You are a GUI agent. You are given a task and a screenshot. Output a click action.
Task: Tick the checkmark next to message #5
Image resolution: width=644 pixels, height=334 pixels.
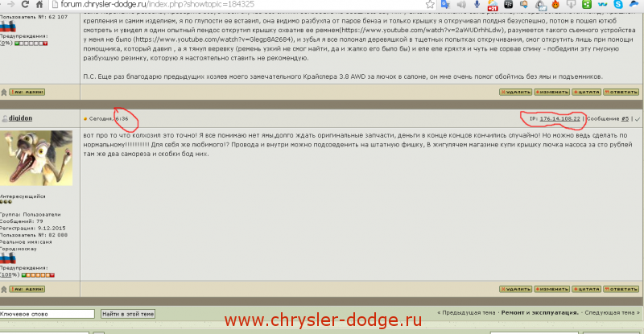638,119
